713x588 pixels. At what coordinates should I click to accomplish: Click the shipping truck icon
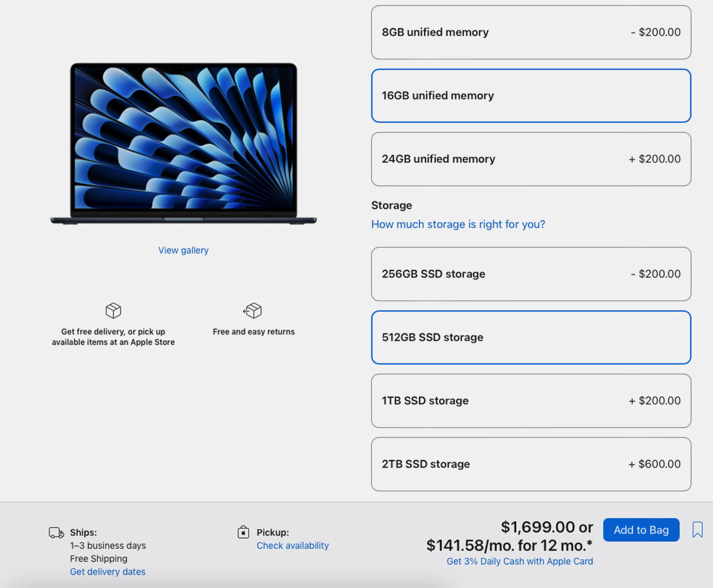pyautogui.click(x=56, y=533)
